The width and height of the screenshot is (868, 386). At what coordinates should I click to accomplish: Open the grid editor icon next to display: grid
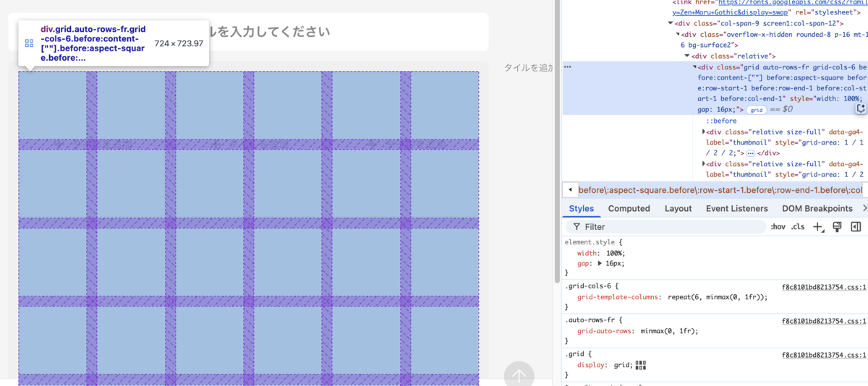click(640, 365)
